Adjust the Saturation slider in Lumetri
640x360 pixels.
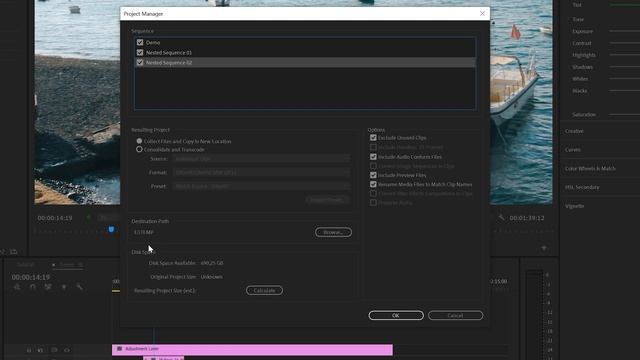pos(624,115)
